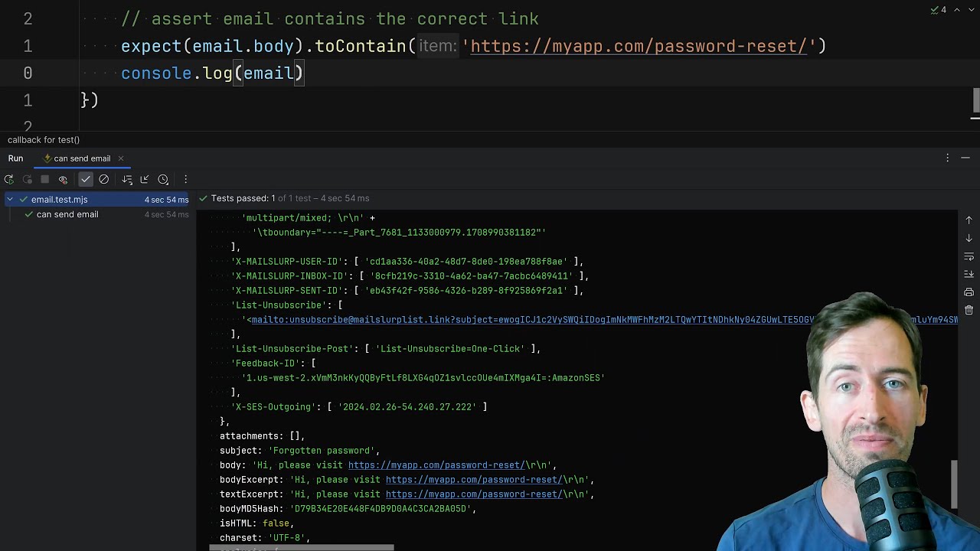Viewport: 980px width, 551px height.
Task: Open Run tool window options kebab menu
Action: pos(947,158)
